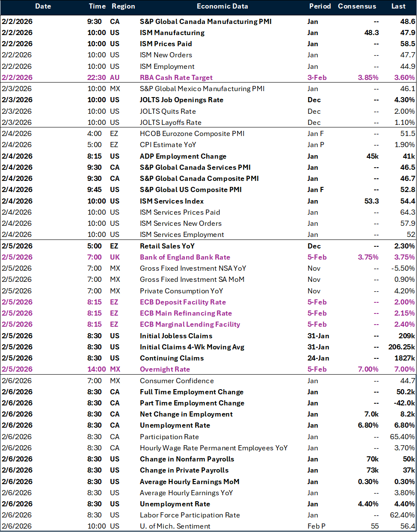Click the 'Last' column header
Viewport: 417px width, 532px height.
click(x=398, y=6)
